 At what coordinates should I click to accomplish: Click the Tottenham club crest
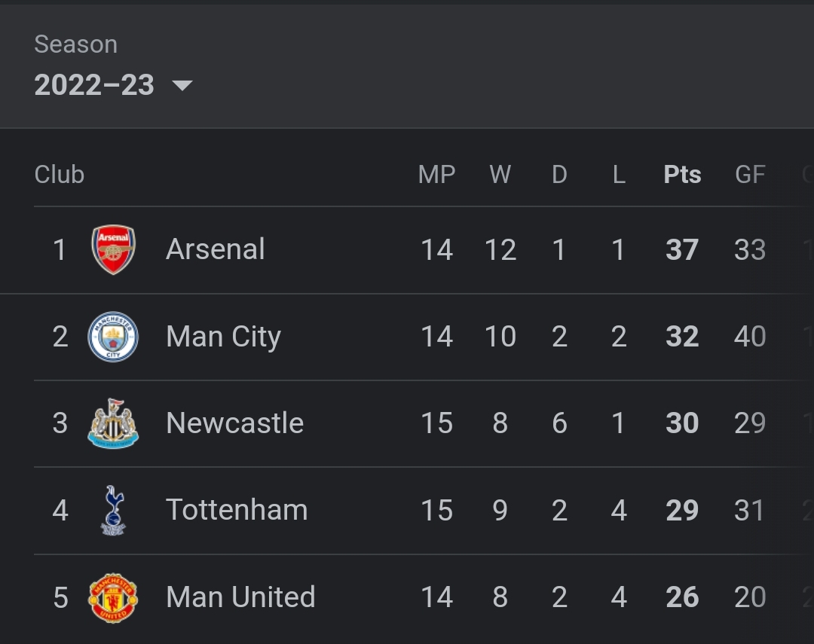(113, 510)
